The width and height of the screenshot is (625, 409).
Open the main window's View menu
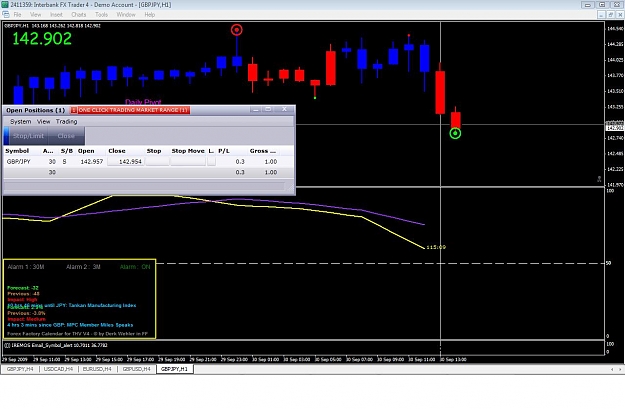[x=35, y=15]
